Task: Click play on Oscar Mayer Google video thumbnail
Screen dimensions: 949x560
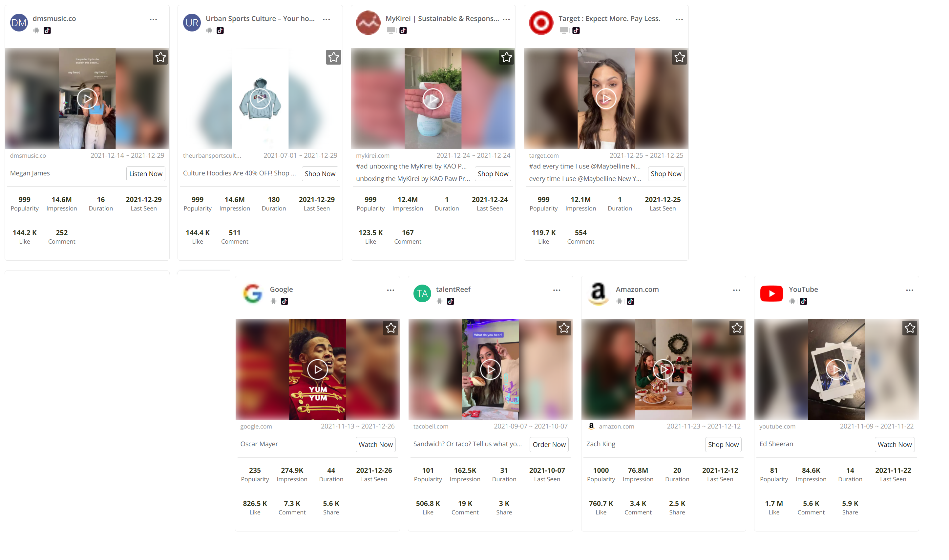Action: pos(317,369)
